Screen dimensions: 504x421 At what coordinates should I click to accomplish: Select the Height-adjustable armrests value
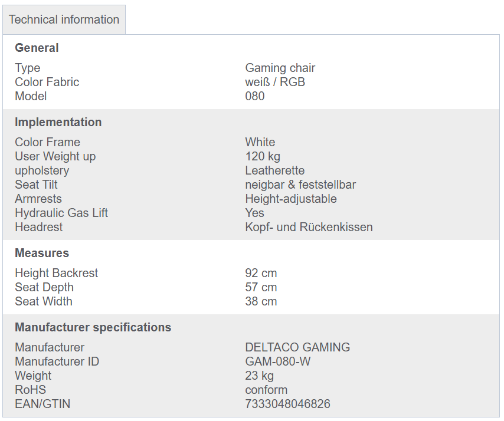(291, 199)
